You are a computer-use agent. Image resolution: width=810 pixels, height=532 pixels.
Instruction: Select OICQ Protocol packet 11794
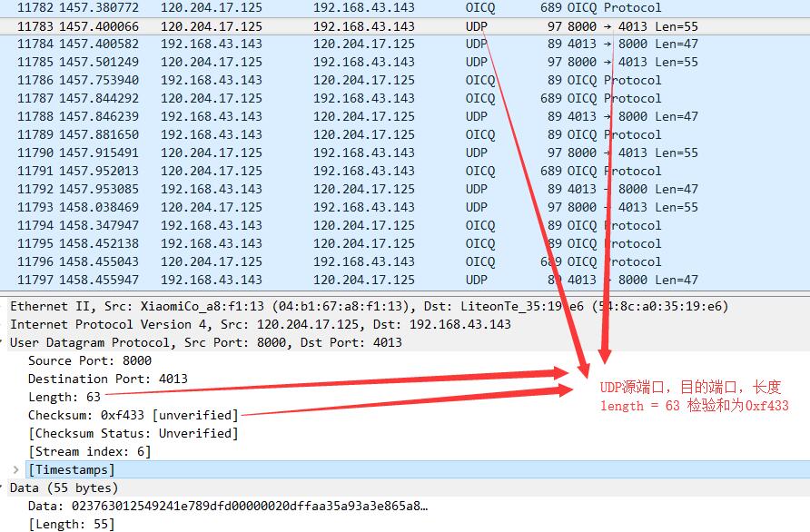272,225
